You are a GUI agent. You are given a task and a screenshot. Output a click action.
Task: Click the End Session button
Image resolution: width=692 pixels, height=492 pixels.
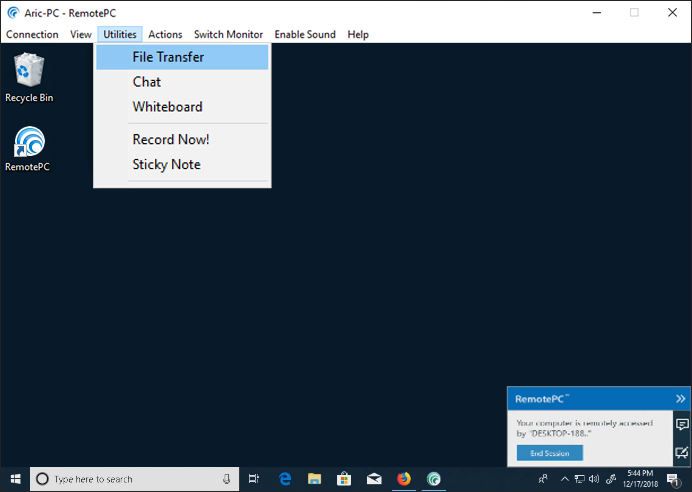550,453
